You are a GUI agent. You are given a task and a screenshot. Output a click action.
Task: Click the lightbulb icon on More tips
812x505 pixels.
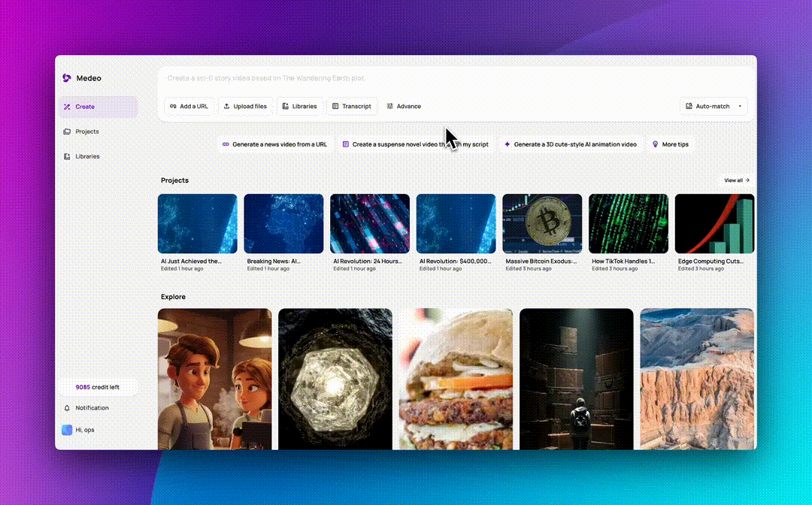(x=655, y=144)
